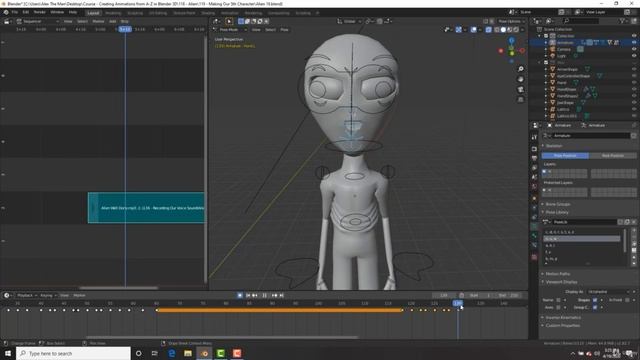The width and height of the screenshot is (640, 360).
Task: Open the Pose Mode dropdown
Action: pyautogui.click(x=230, y=30)
